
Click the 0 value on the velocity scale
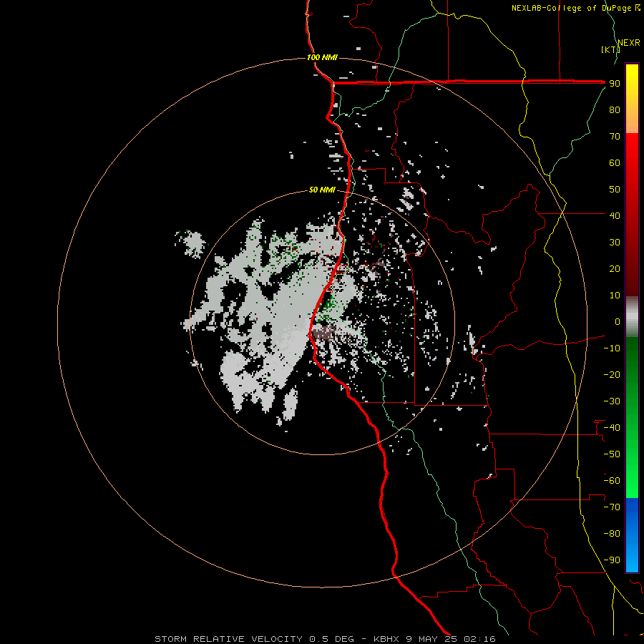pyautogui.click(x=618, y=322)
